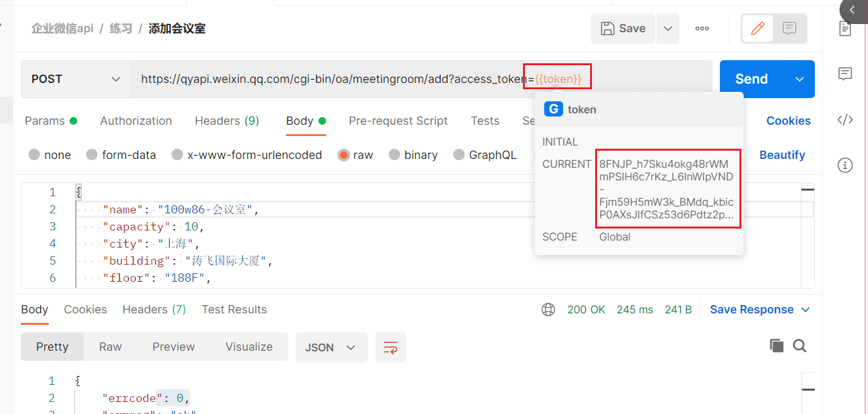The width and height of the screenshot is (868, 414).
Task: Expand the Send button dropdown arrow
Action: [x=800, y=79]
